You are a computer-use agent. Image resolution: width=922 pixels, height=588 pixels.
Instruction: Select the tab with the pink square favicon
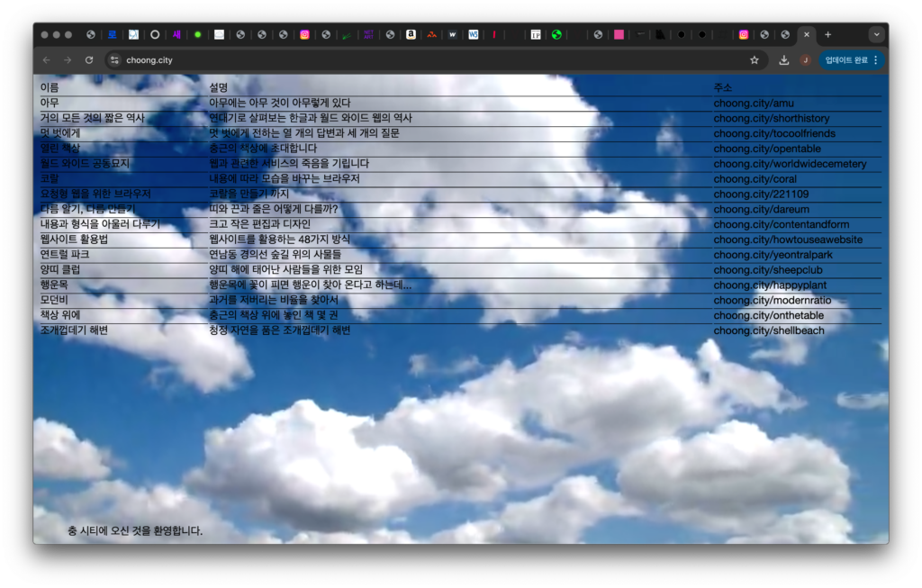click(619, 35)
